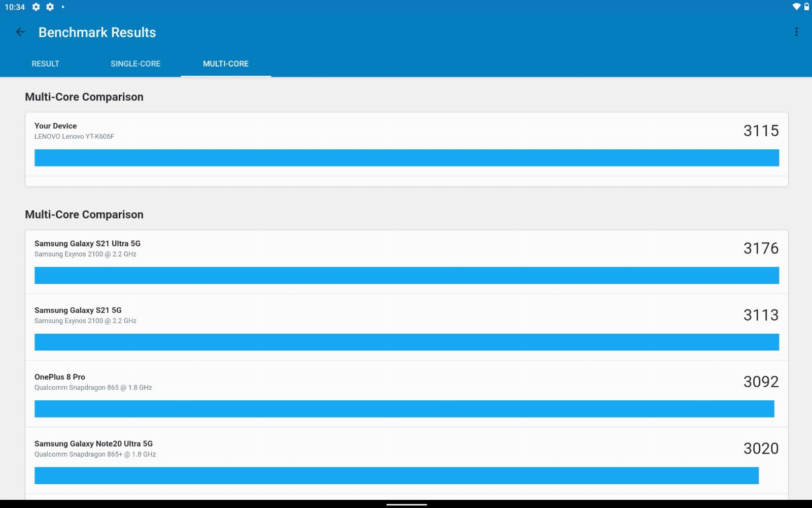Tap the 3176 score value
Image resolution: width=812 pixels, height=508 pixels.
coord(761,248)
